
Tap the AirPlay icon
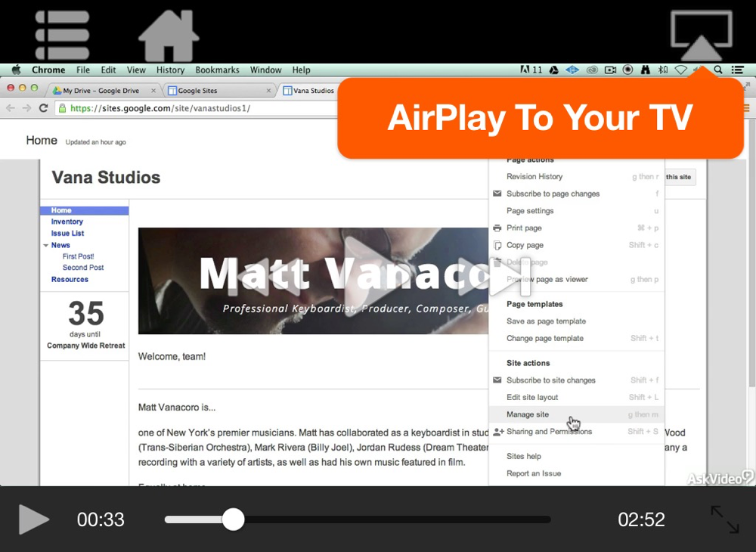701,36
